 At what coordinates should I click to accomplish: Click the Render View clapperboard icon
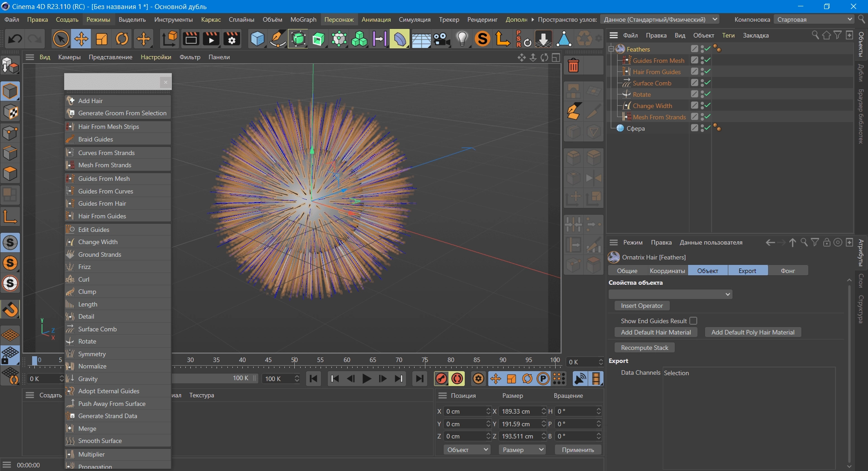coord(191,39)
